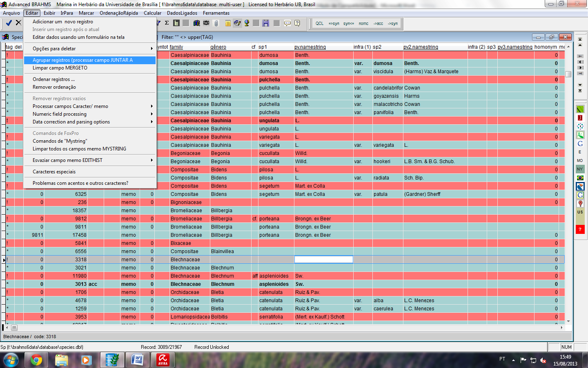The width and height of the screenshot is (588, 368).
Task: Select Caracteres especiais menu entry
Action: click(90, 172)
